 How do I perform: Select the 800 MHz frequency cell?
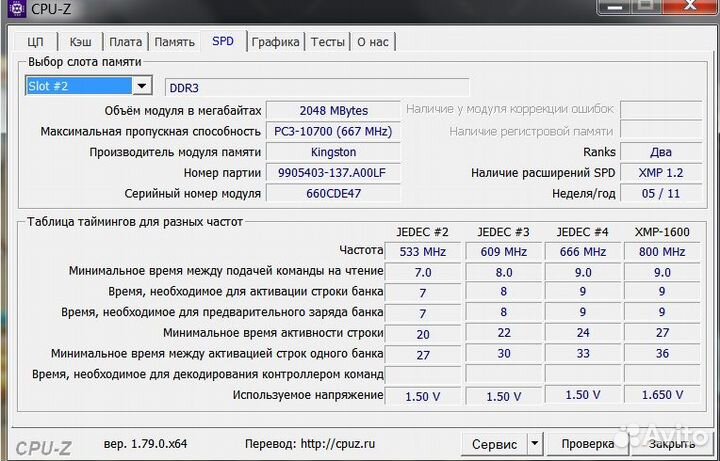click(x=662, y=252)
